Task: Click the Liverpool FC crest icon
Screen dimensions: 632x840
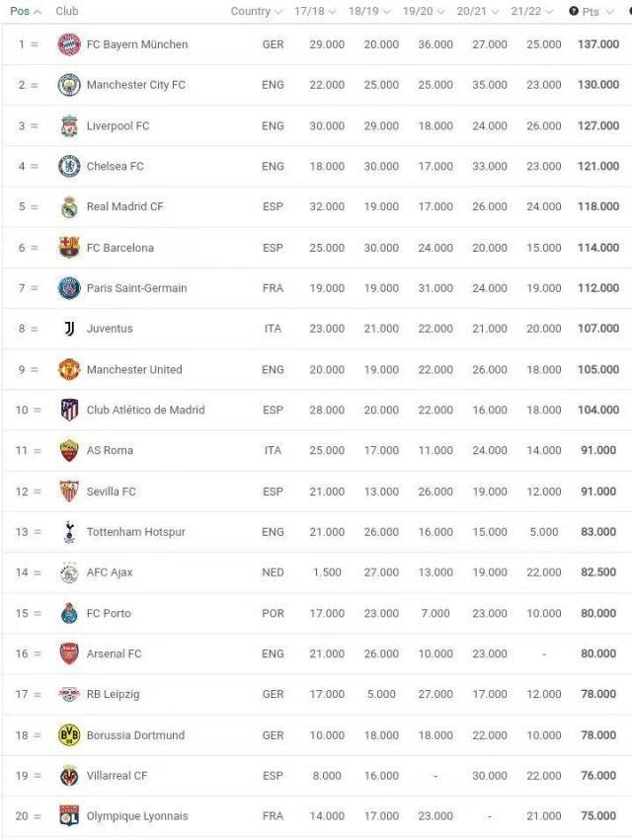Action: tap(69, 126)
